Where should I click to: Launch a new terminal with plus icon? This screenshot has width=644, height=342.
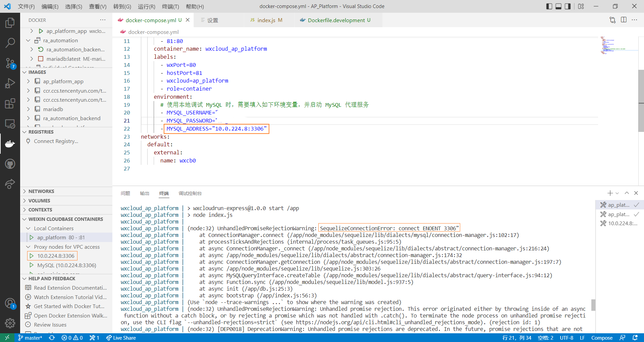pyautogui.click(x=610, y=193)
